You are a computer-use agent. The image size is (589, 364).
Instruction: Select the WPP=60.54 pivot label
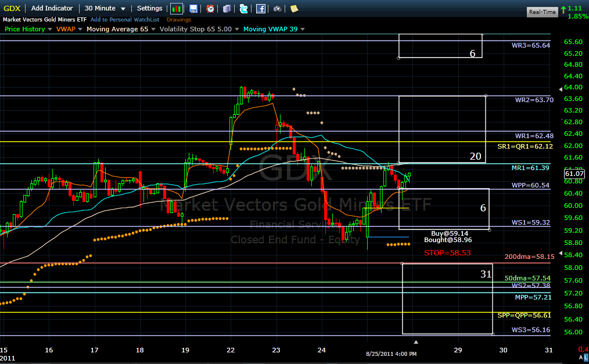point(530,185)
